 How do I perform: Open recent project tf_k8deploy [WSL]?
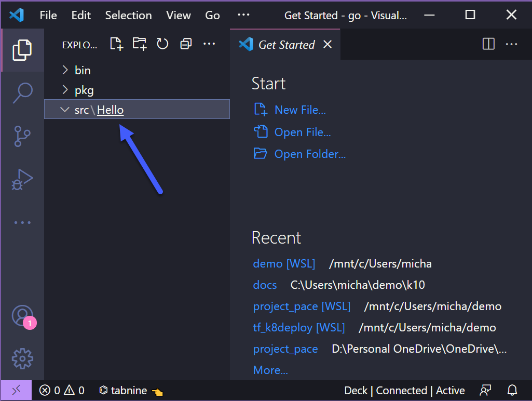point(298,328)
